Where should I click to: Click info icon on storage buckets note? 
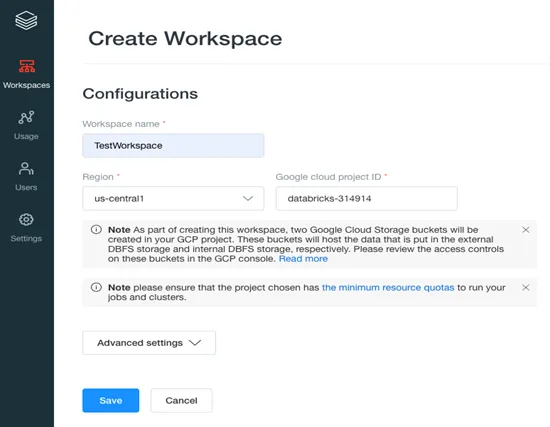point(96,229)
